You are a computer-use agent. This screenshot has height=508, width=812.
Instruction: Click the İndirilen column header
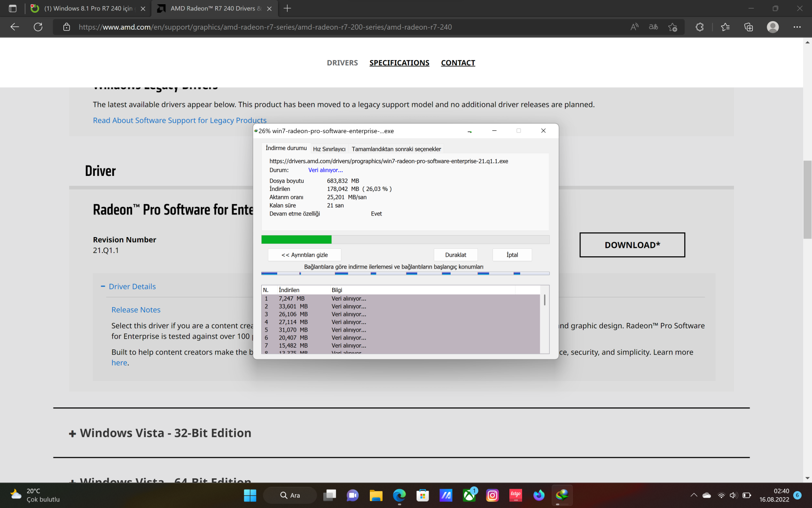(303, 290)
